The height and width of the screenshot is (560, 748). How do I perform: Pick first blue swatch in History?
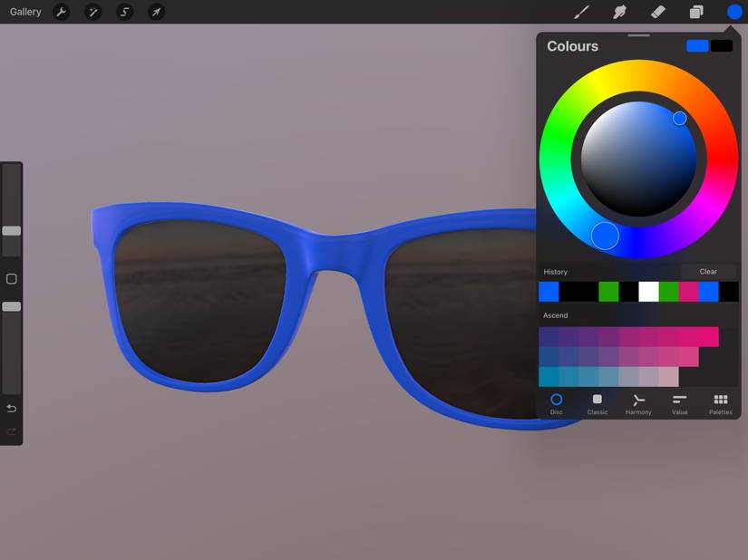[x=549, y=292]
